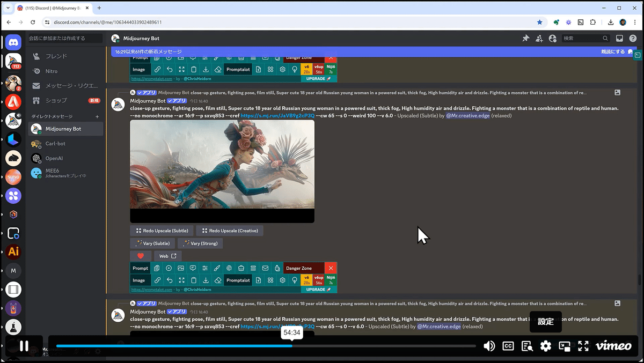Click Redo Upscale (Subtle) button
This screenshot has width=644, height=363.
coord(162,231)
